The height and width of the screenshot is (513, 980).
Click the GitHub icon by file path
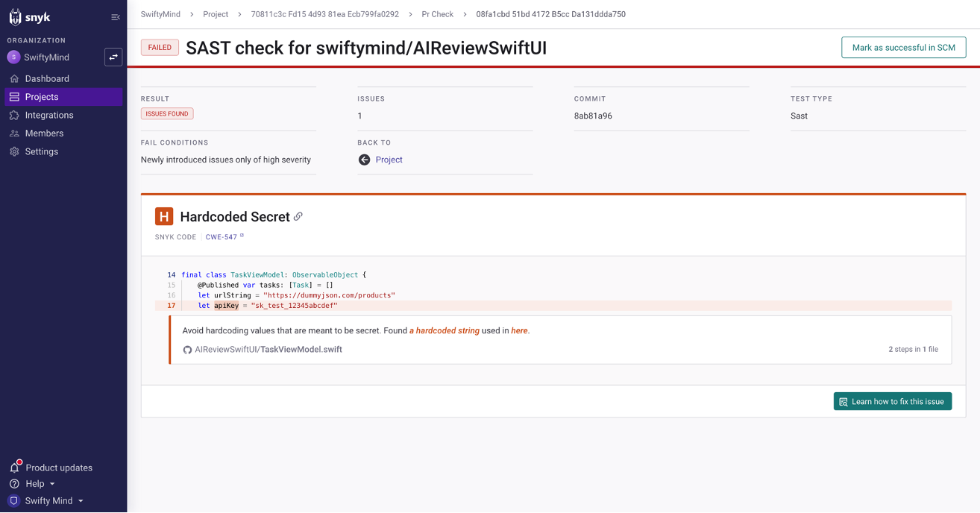coord(187,350)
